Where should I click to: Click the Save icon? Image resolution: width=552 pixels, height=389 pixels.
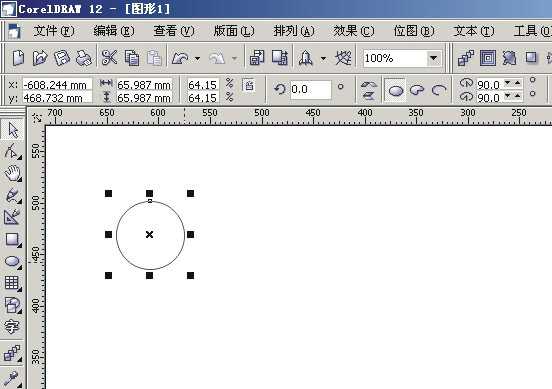pos(62,58)
